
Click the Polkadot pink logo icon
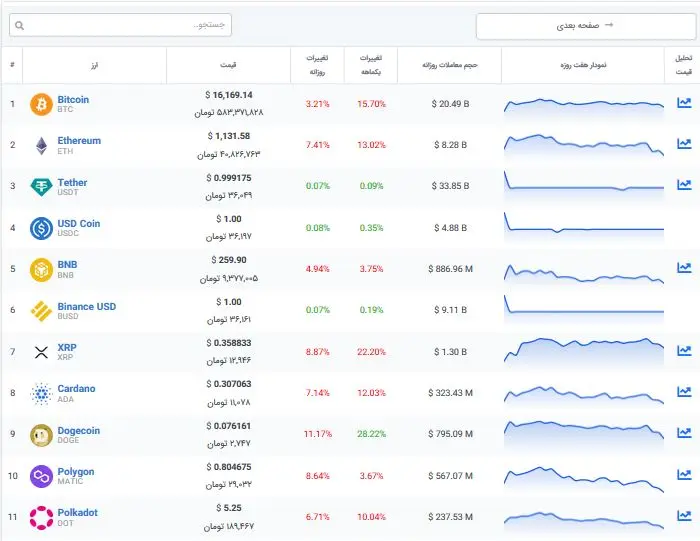point(41,518)
